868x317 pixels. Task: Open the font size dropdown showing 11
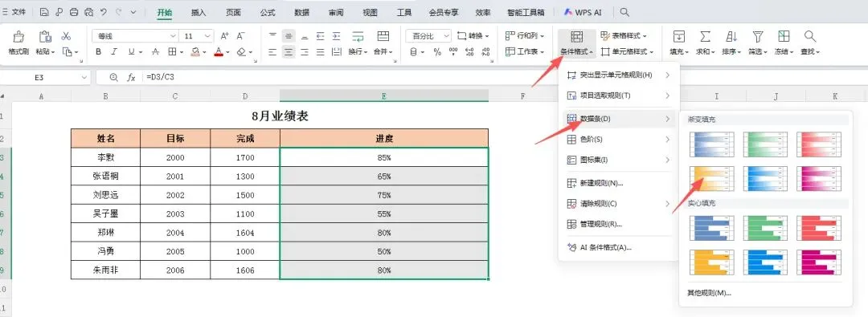[x=207, y=36]
